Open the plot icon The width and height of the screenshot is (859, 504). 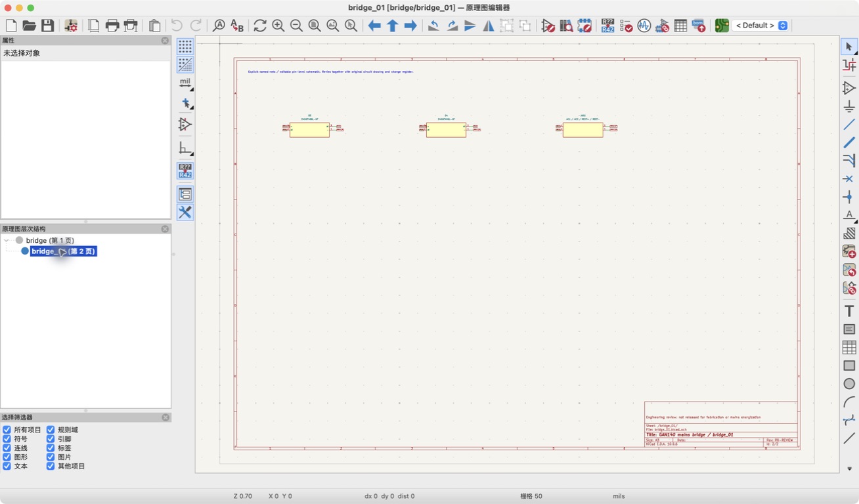coord(131,26)
